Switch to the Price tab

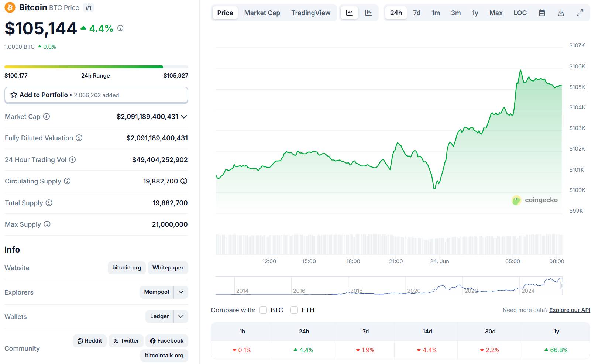pos(225,13)
